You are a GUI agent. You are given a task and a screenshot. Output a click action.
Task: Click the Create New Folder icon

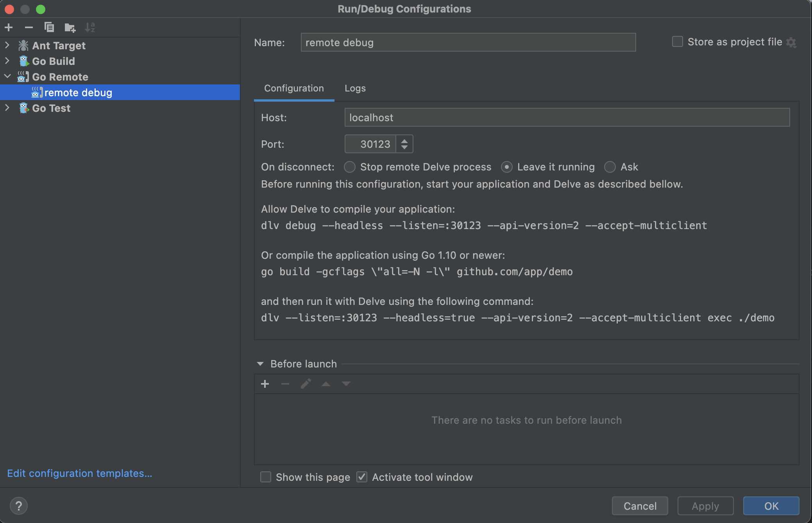click(x=70, y=27)
